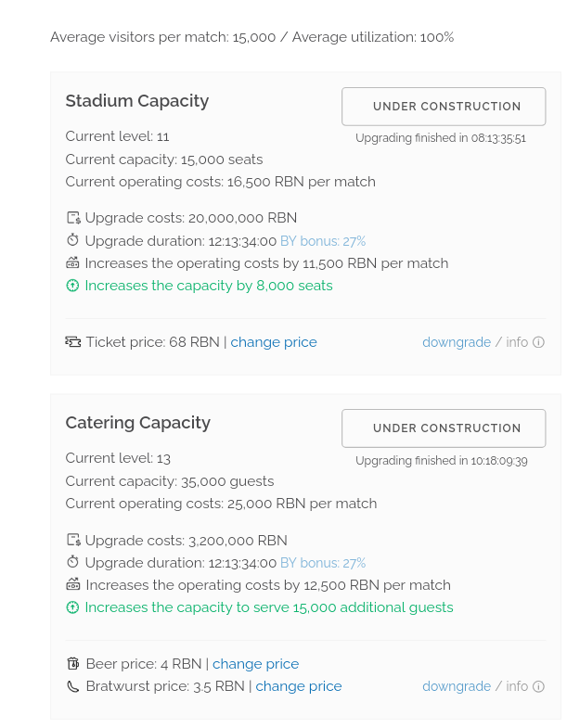Screen dimensions: 567x728
Task: Select downgrade link under Catering Capacity
Action: pos(457,686)
